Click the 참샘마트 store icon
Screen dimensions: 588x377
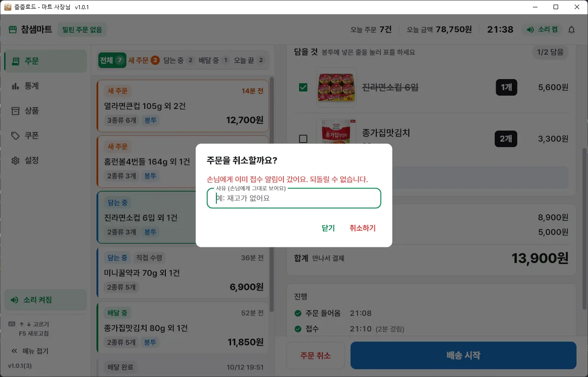tap(12, 29)
